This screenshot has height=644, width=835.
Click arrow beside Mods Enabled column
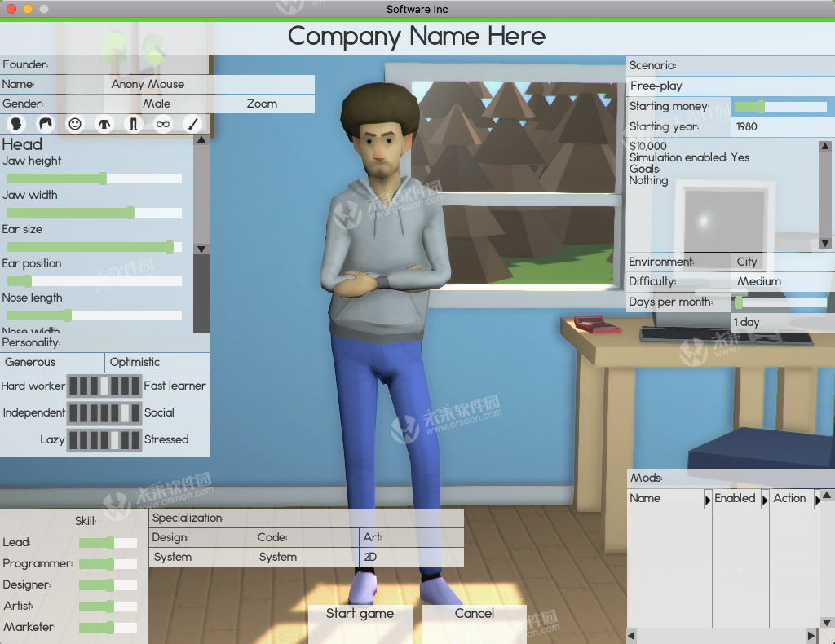765,500
